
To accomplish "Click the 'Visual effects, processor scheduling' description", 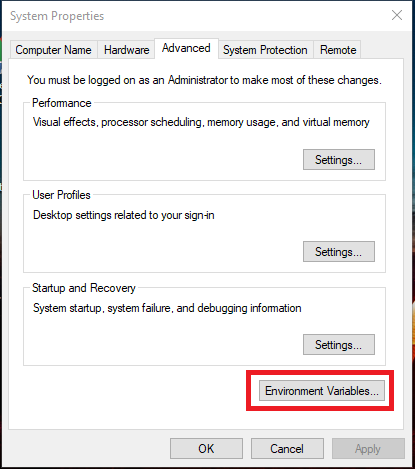I will pyautogui.click(x=201, y=122).
